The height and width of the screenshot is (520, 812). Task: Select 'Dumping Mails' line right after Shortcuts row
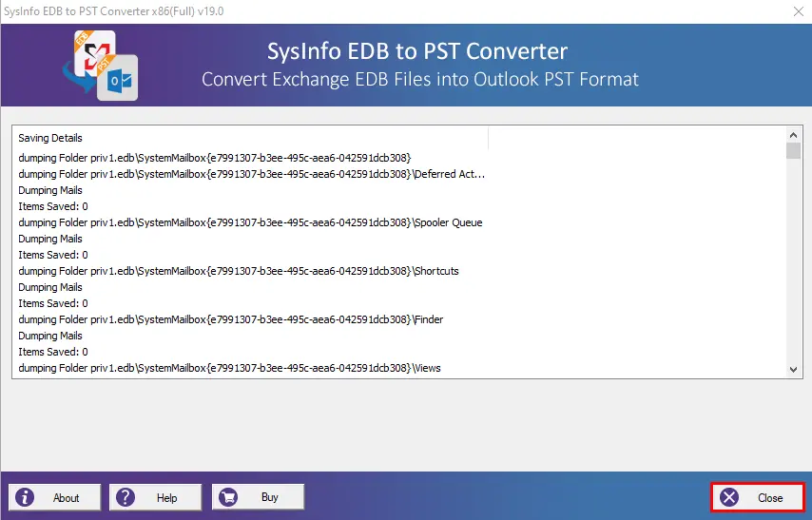(50, 287)
